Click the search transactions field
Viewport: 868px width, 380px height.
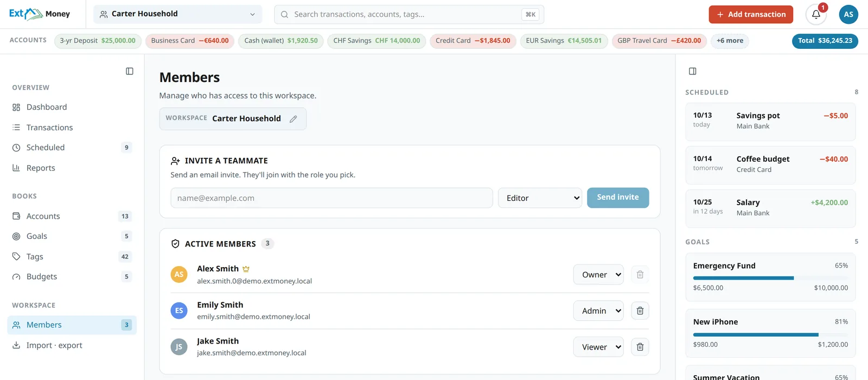(409, 15)
